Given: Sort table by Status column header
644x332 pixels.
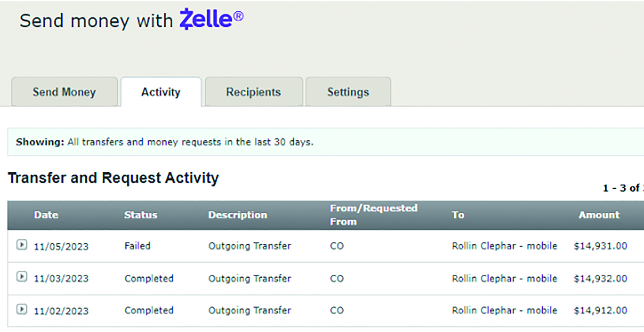Looking at the screenshot, I should (x=141, y=215).
